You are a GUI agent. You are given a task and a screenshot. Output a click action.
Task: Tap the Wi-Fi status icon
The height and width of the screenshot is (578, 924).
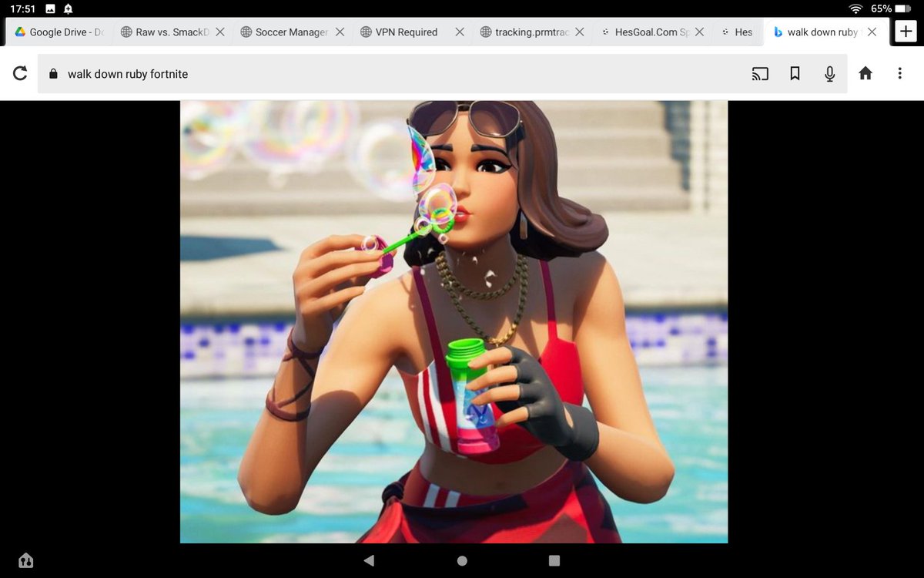coord(855,8)
